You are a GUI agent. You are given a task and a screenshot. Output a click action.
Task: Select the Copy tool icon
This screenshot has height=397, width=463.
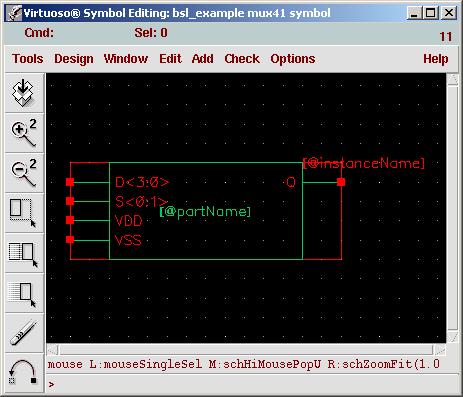(24, 253)
